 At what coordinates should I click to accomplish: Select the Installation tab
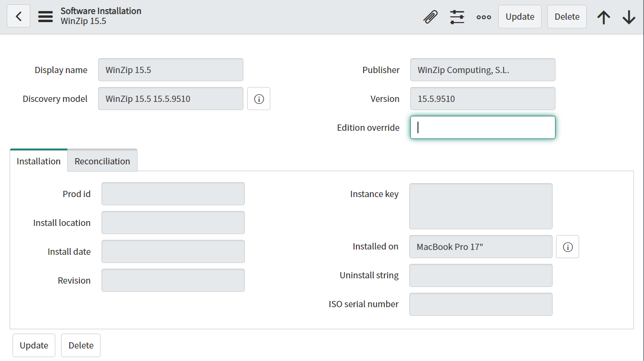point(38,161)
